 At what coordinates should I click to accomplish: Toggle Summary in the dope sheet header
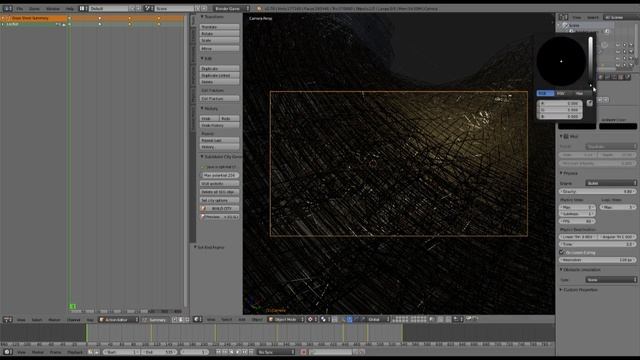click(x=154, y=320)
